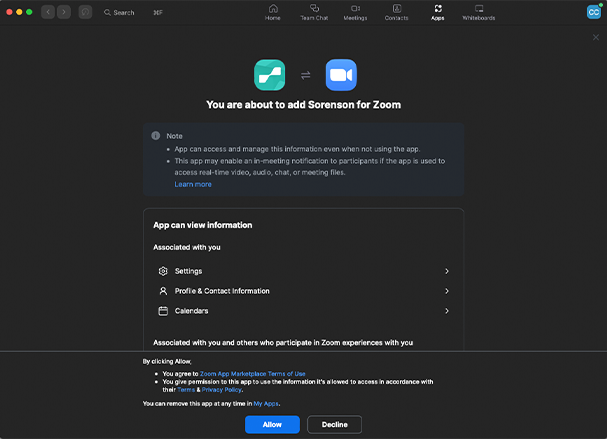Click the Sorenson app icon
The width and height of the screenshot is (607, 439).
269,75
